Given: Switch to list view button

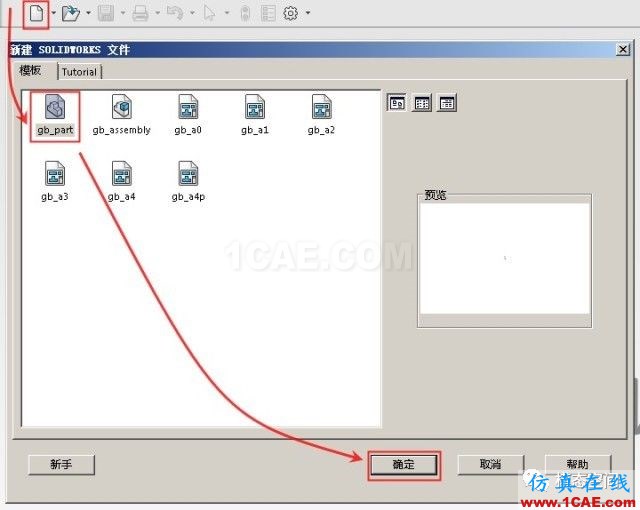Looking at the screenshot, I should point(422,103).
